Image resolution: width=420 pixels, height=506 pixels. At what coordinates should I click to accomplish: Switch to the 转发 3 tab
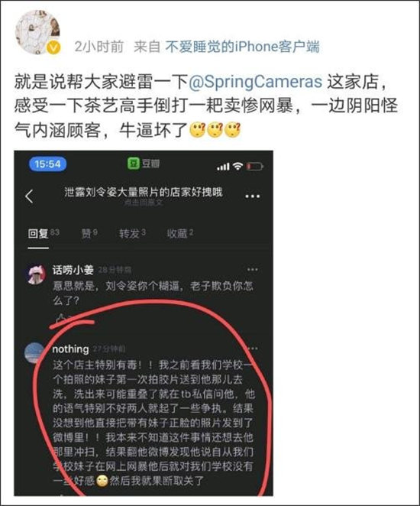tap(132, 233)
